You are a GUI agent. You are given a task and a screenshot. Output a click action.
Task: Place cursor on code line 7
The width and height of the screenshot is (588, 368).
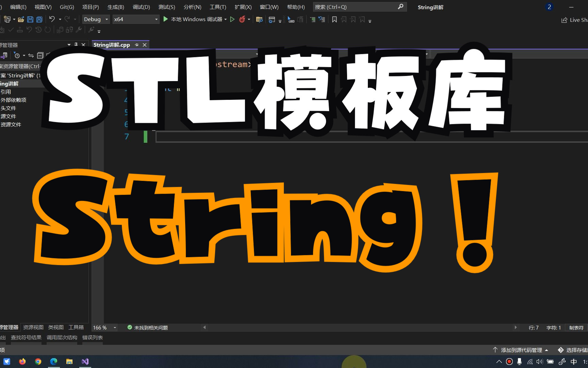371,137
